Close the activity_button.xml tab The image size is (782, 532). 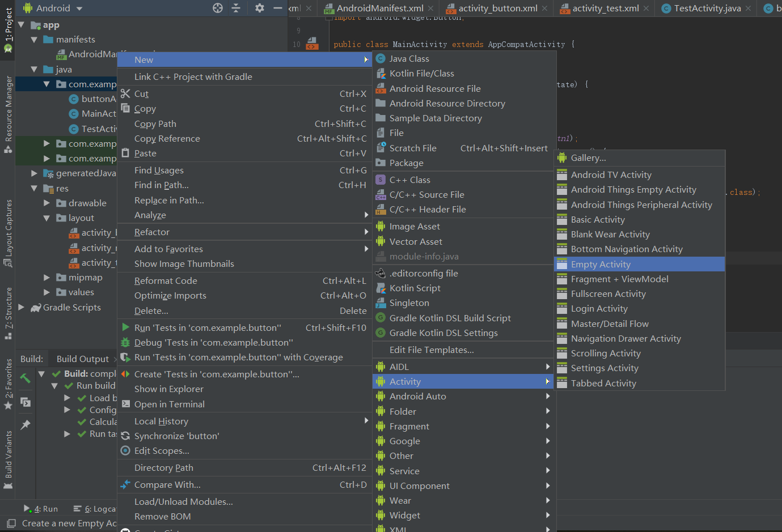tap(545, 8)
